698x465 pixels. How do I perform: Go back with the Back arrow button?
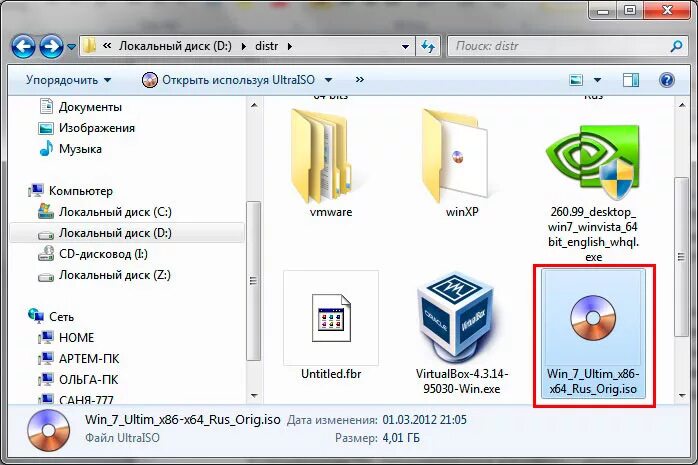click(23, 46)
